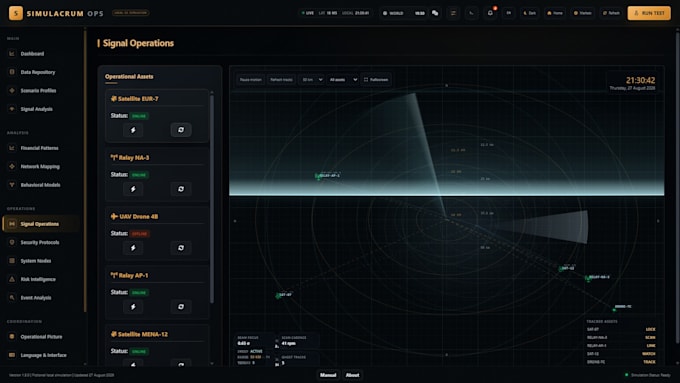Click the Event Analysis search icon

pos(12,298)
